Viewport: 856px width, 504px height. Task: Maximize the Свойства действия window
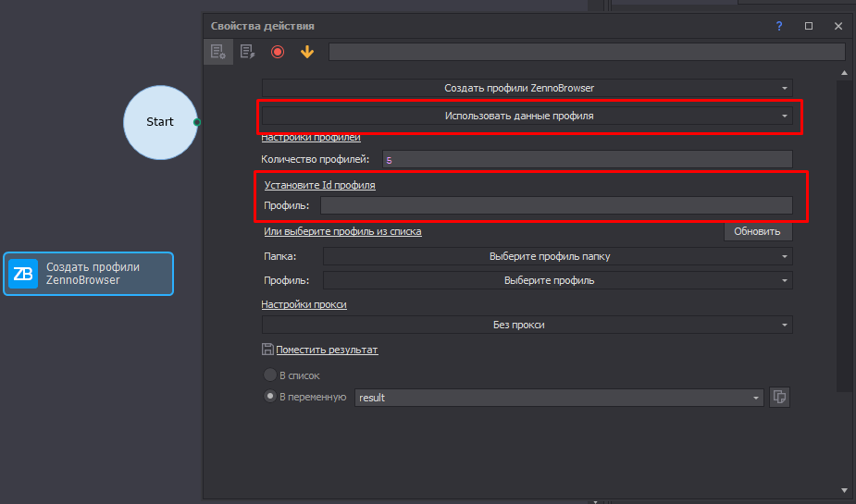(809, 26)
